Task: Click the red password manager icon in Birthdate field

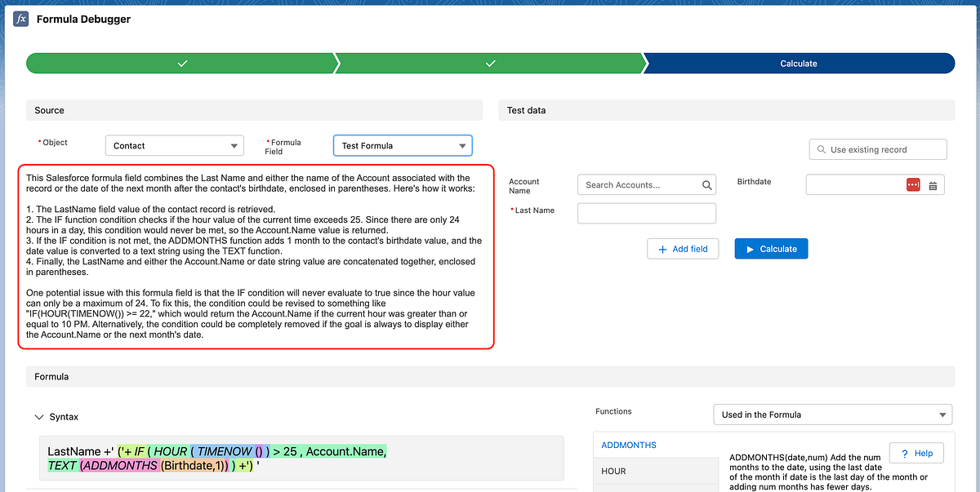Action: [915, 184]
